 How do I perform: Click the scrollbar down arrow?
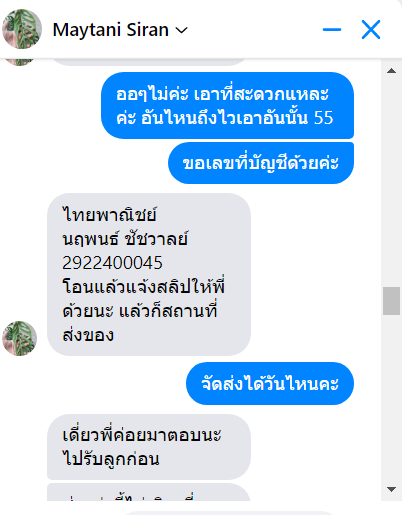pyautogui.click(x=391, y=489)
